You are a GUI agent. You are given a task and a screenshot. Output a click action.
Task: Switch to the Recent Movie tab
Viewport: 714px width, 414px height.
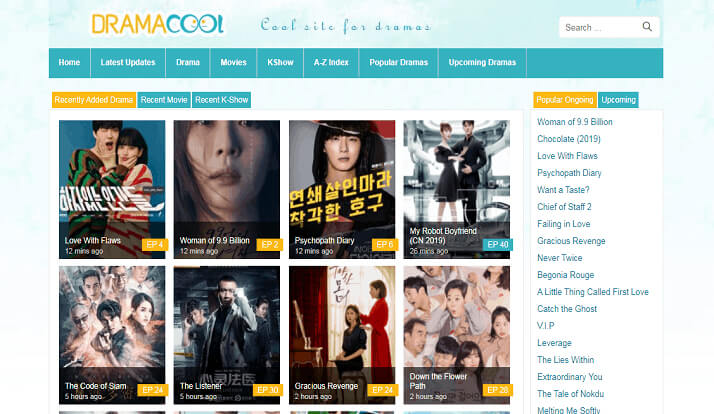click(164, 100)
